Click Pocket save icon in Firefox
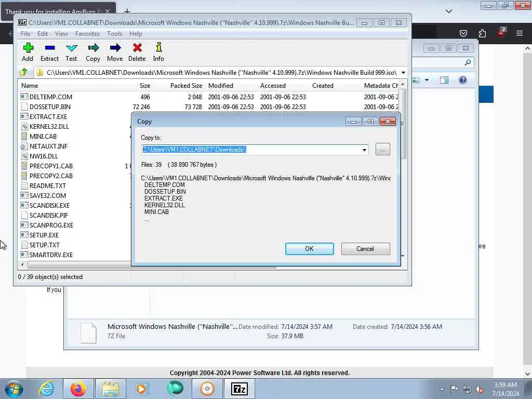532x399 pixels. click(x=463, y=33)
